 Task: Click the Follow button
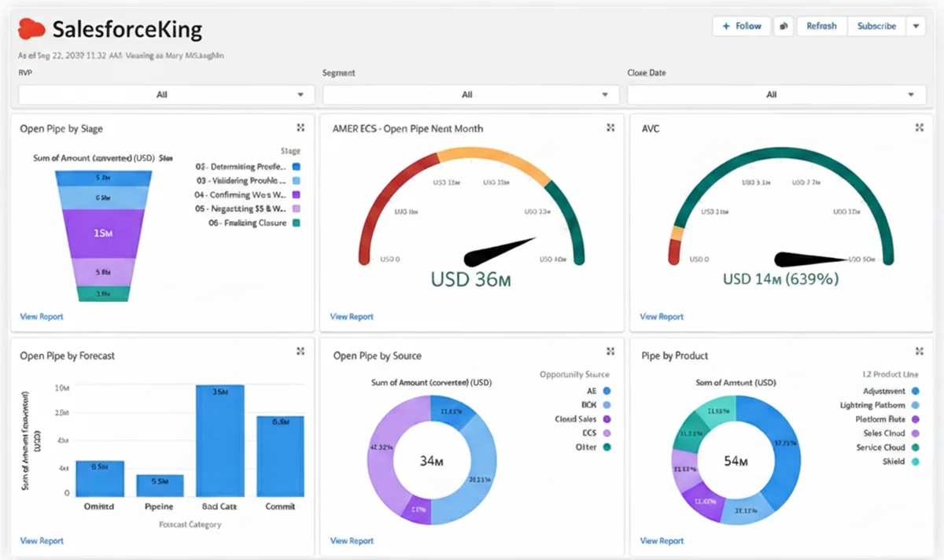[740, 26]
